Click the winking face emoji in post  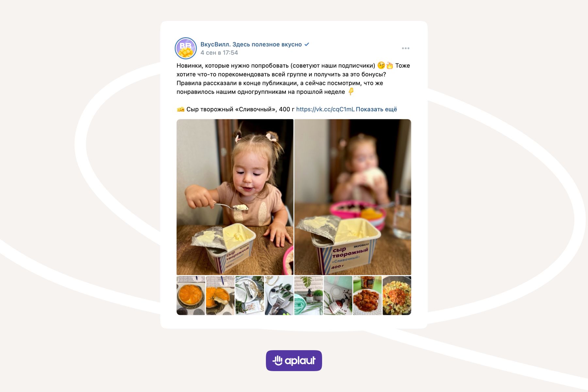[381, 65]
